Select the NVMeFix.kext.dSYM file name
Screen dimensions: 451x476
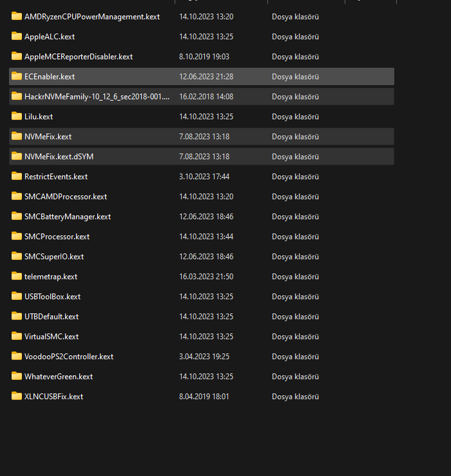[59, 157]
